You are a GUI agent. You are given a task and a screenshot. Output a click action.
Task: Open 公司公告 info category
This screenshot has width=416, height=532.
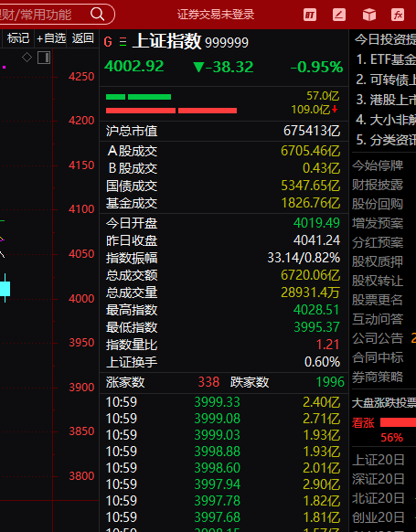tap(378, 338)
